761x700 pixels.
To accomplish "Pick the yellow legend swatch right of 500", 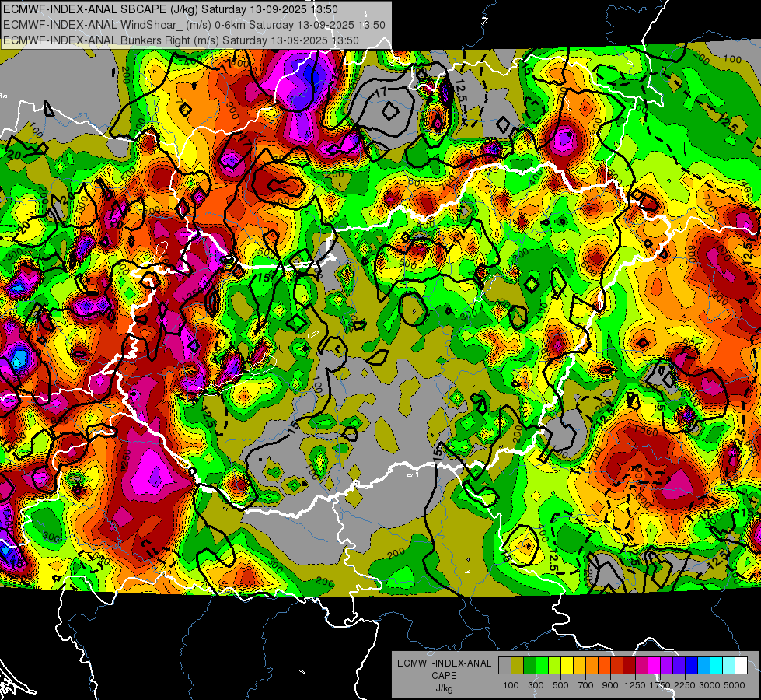I will click(567, 666).
